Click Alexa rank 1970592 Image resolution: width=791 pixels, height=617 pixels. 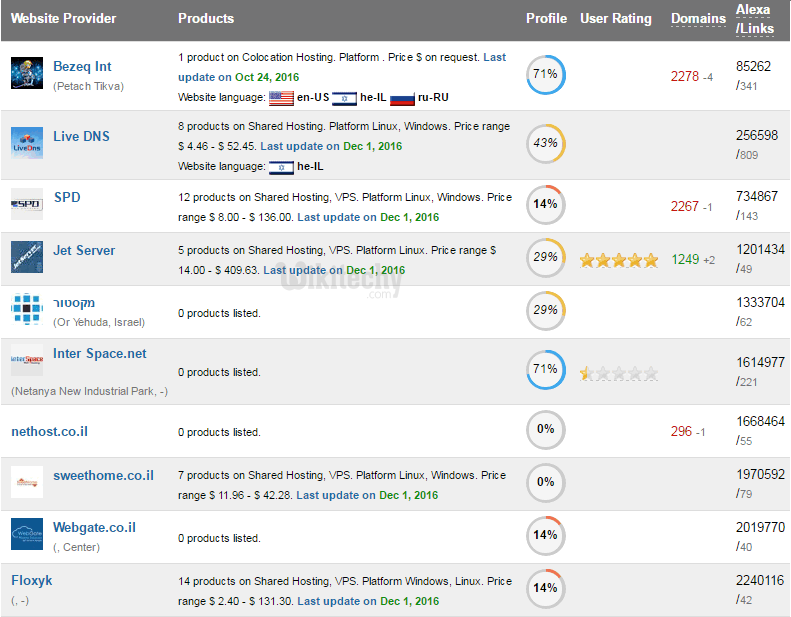[760, 475]
